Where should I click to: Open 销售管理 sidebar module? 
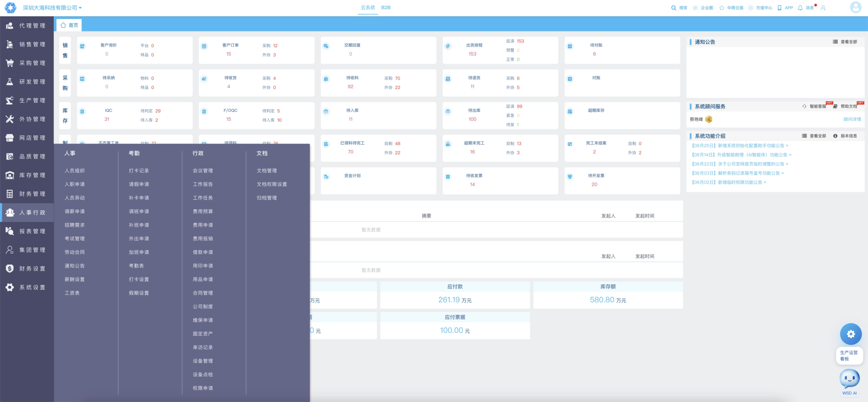pos(27,45)
